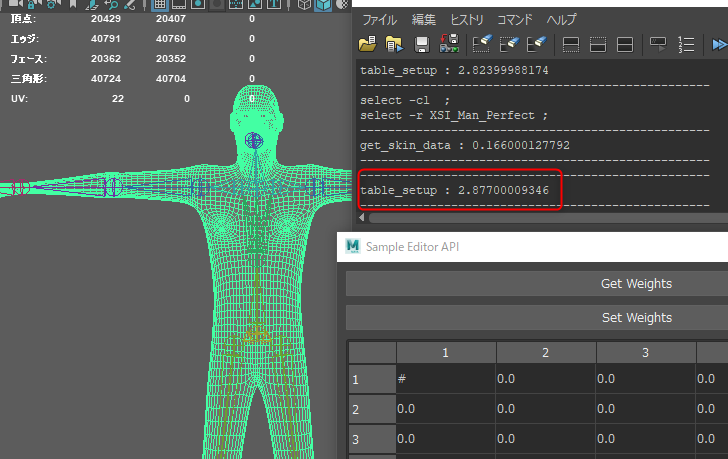
Task: Select row header 3 in weights table
Action: [x=372, y=439]
